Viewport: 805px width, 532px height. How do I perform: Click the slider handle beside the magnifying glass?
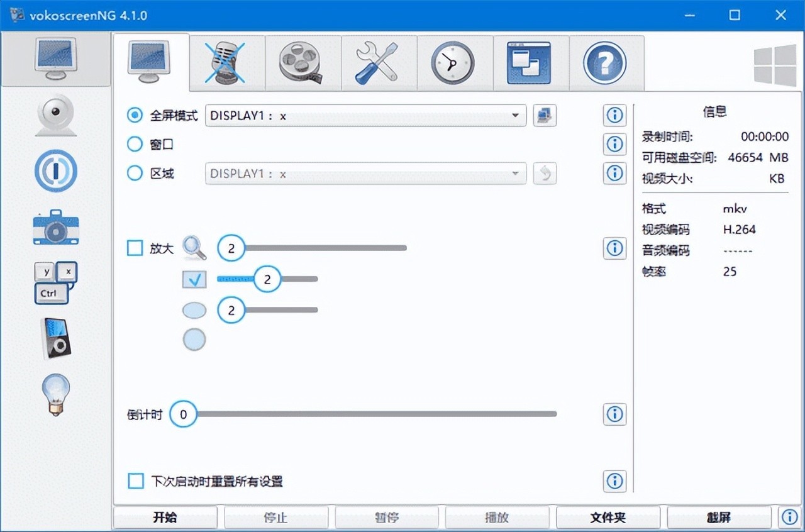pyautogui.click(x=231, y=248)
